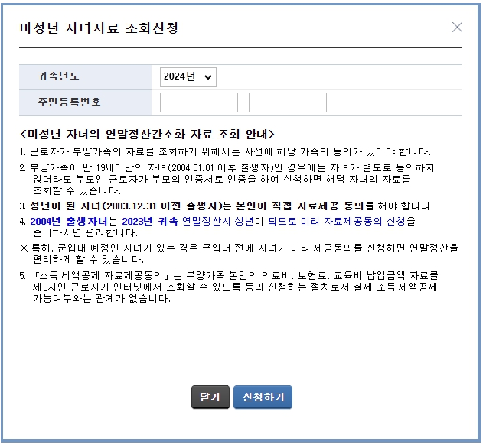This screenshot has width=486, height=448.
Task: Click the second 주민등록번호 input field
Action: tap(287, 102)
